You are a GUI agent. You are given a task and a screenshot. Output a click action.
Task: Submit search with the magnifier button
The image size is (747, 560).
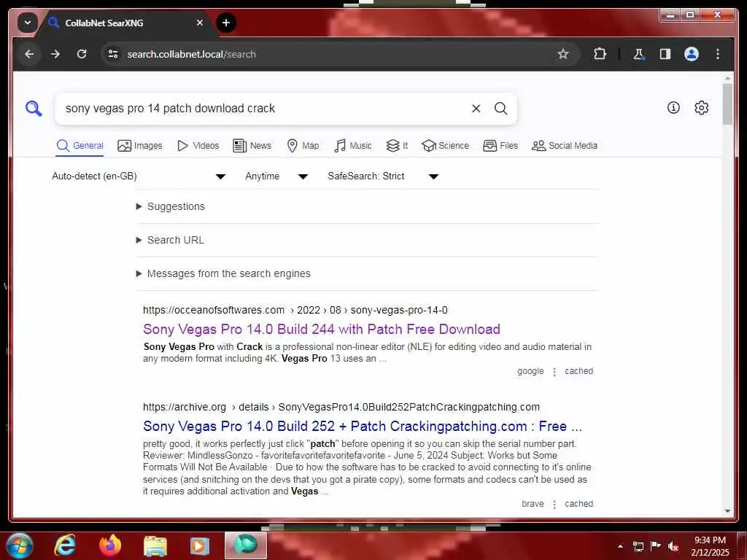pyautogui.click(x=500, y=109)
